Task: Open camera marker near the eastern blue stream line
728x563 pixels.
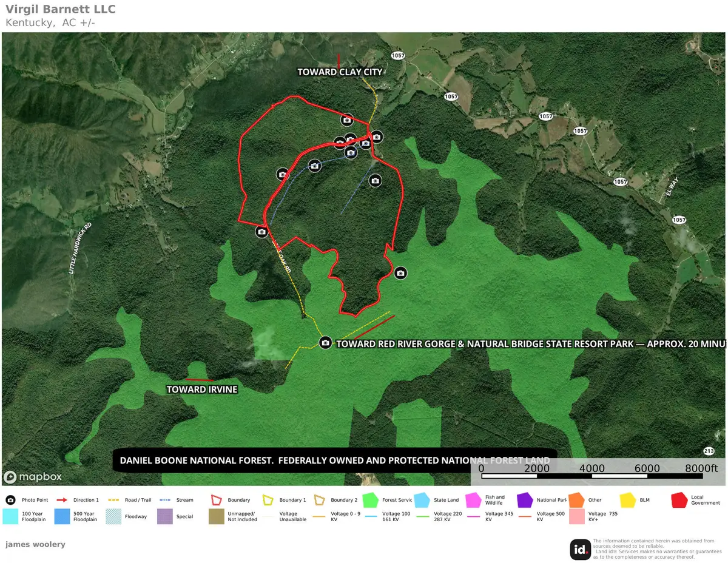Action: 375,180
